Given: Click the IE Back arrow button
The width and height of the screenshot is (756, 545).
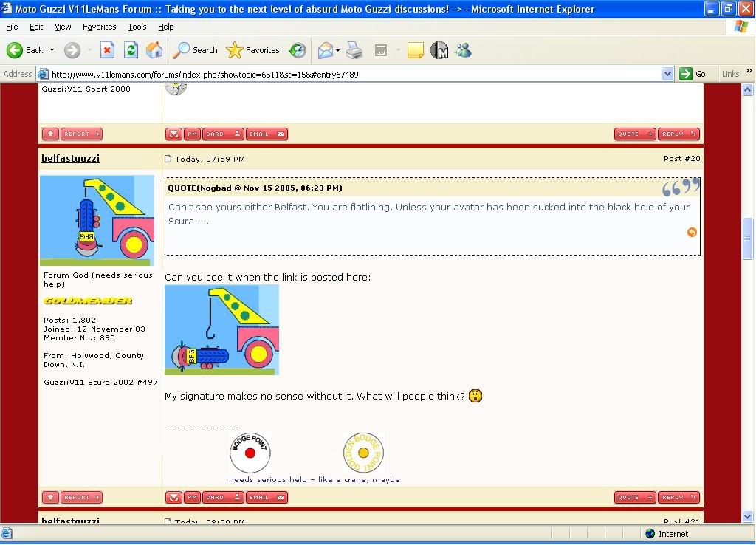Looking at the screenshot, I should 24,50.
